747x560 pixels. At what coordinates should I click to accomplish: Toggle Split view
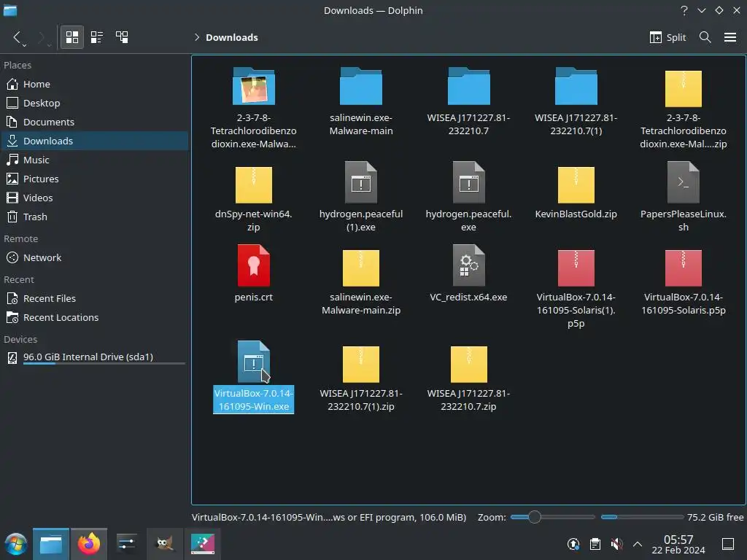pyautogui.click(x=667, y=38)
